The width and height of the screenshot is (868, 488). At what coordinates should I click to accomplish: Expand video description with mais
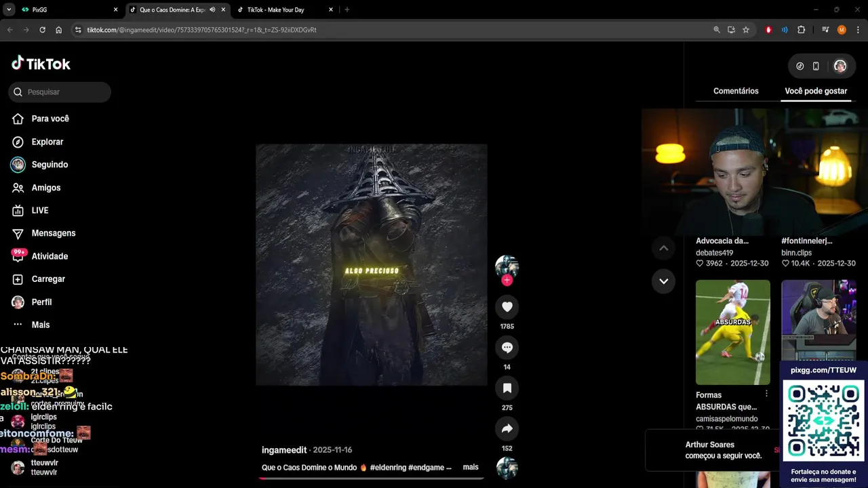click(471, 467)
